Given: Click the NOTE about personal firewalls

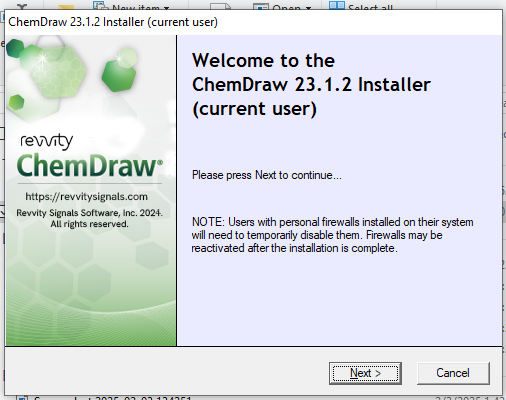Looking at the screenshot, I should click(332, 235).
